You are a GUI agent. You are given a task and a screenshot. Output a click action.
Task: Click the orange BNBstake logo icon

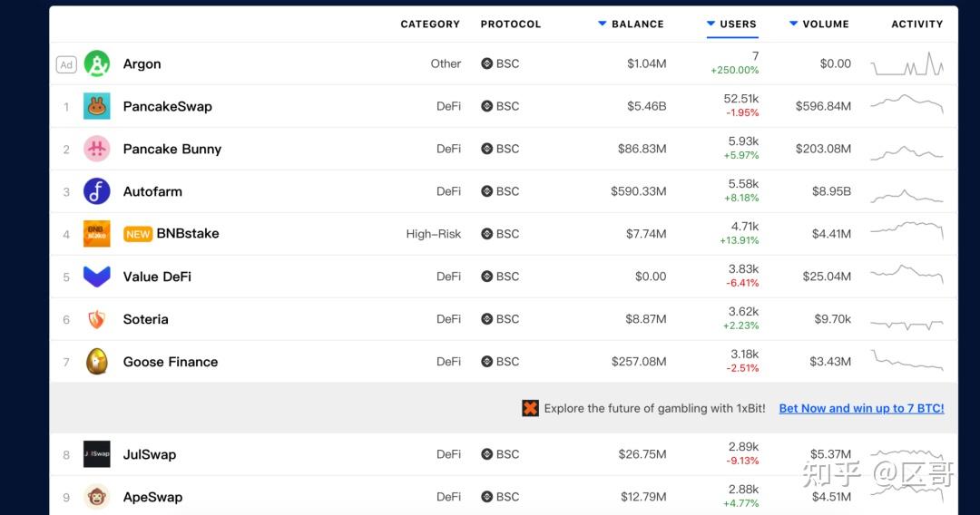click(x=97, y=234)
